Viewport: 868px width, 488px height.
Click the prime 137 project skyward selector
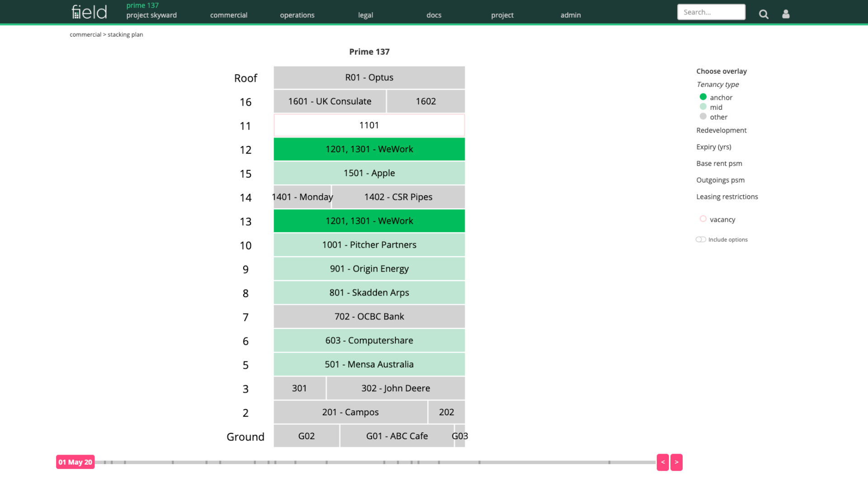tap(151, 10)
